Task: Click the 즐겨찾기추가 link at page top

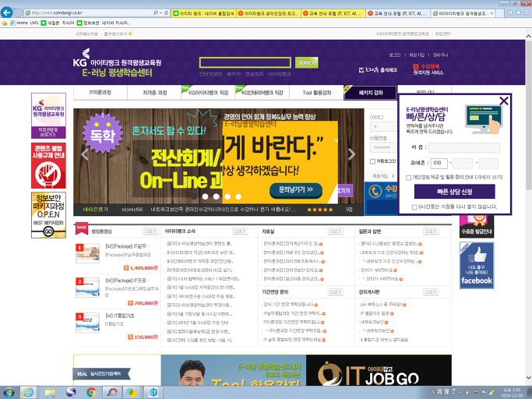Action: (118, 34)
